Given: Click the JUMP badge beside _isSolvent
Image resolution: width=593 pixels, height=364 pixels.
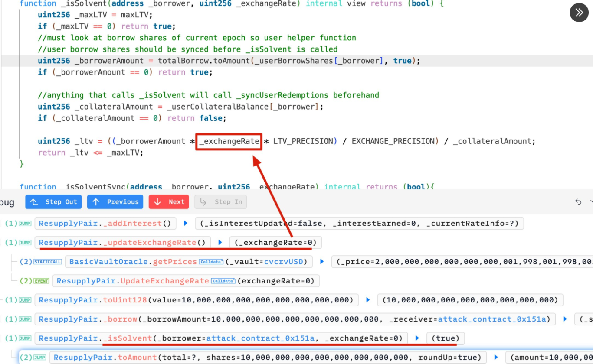Looking at the screenshot, I should pos(25,338).
